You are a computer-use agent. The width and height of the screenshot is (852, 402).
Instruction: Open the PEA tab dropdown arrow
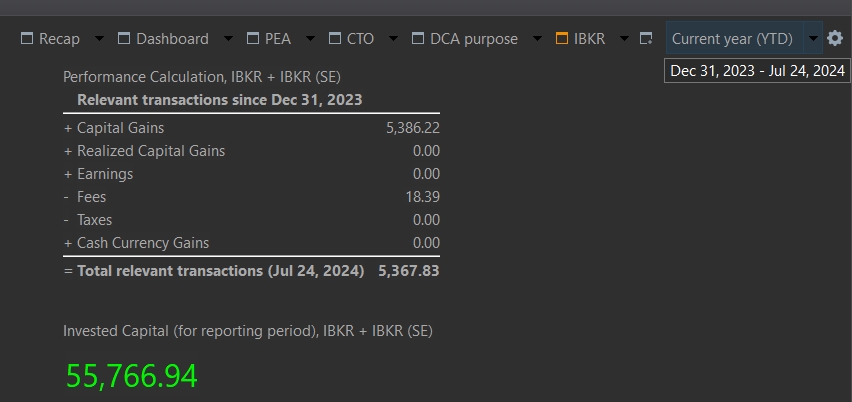(309, 39)
